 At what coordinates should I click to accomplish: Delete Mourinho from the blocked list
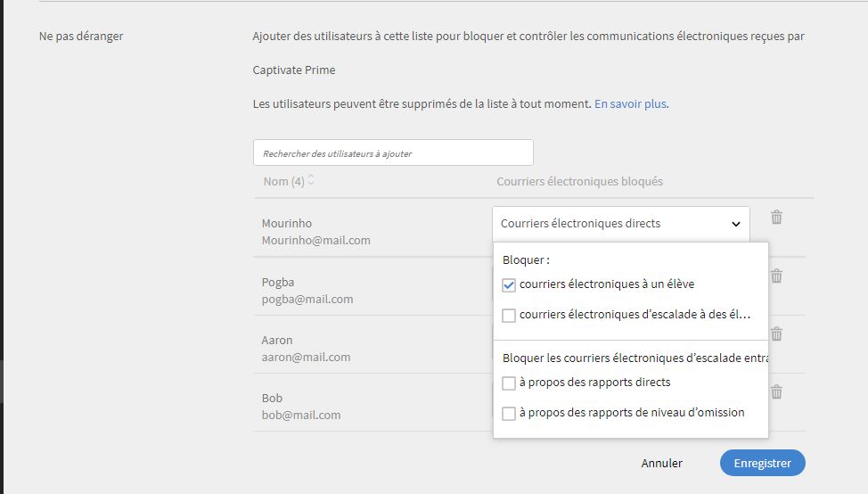tap(776, 218)
